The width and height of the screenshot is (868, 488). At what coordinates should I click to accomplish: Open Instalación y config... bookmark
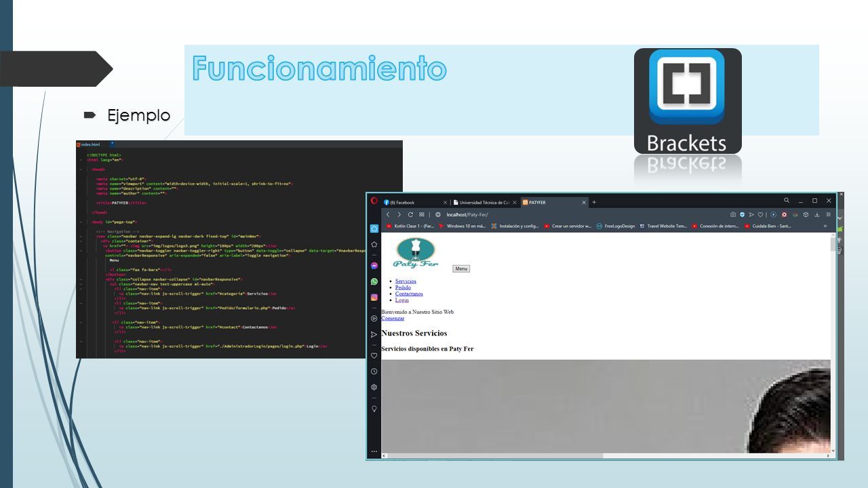click(x=515, y=226)
